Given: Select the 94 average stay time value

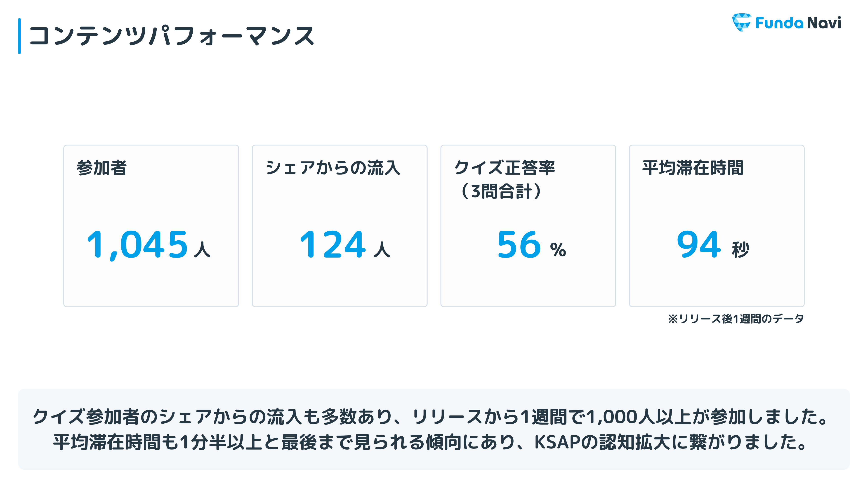Looking at the screenshot, I should [x=698, y=244].
